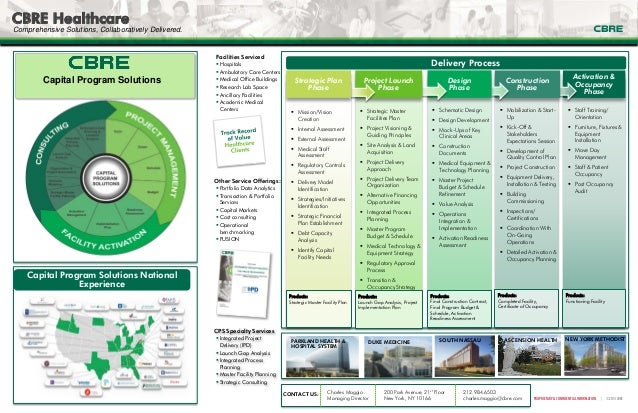Open the Duke Medicine photo
This screenshot has width=638, height=413.
(398, 357)
